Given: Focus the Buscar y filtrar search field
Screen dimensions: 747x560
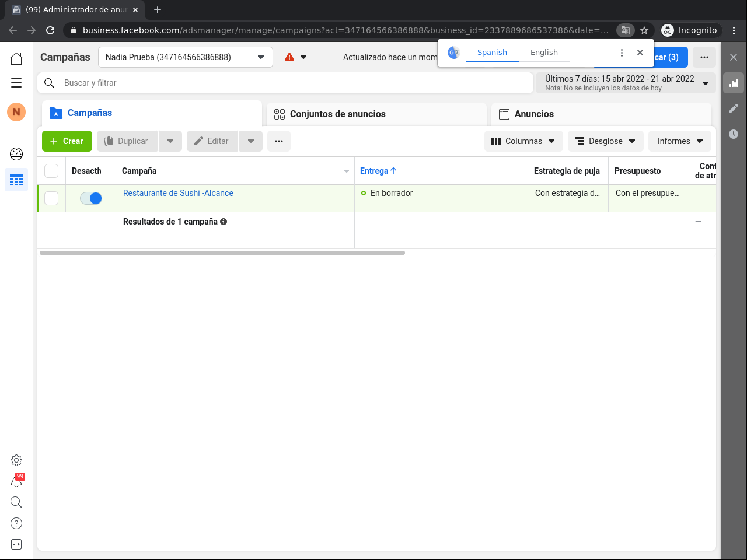Looking at the screenshot, I should [285, 83].
